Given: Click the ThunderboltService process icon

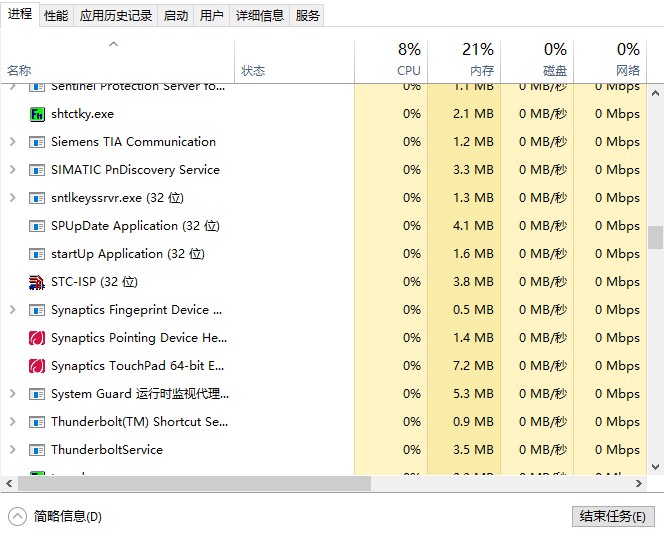Looking at the screenshot, I should (x=38, y=450).
